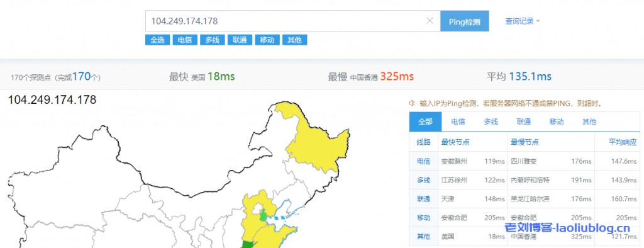The image size is (644, 248).
Task: Open the 查询记录 dropdown
Action: click(523, 21)
